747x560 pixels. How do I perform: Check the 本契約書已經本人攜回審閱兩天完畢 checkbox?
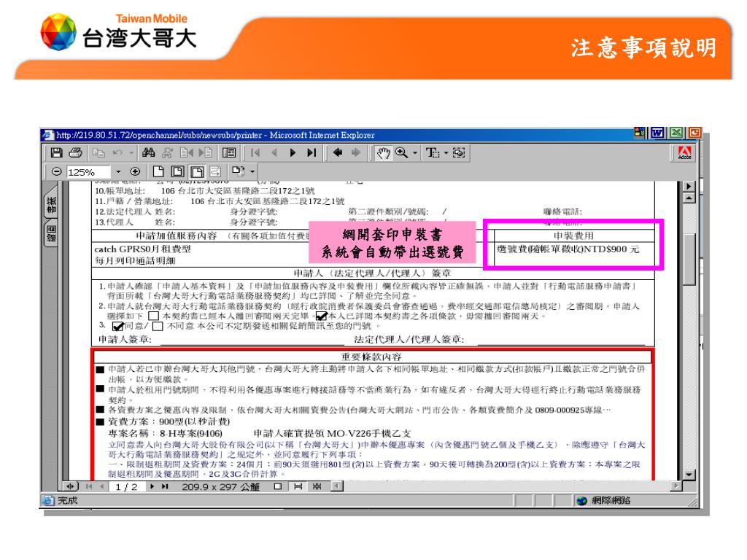[x=153, y=316]
